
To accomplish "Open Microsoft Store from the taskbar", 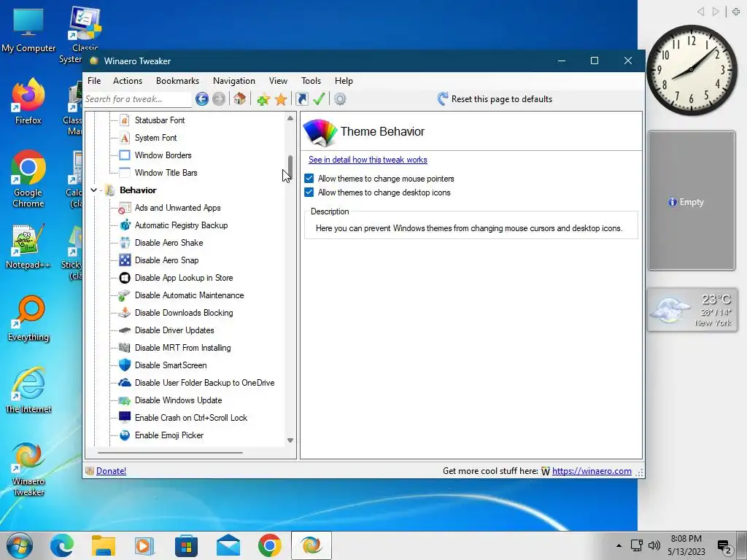I will tap(186, 545).
